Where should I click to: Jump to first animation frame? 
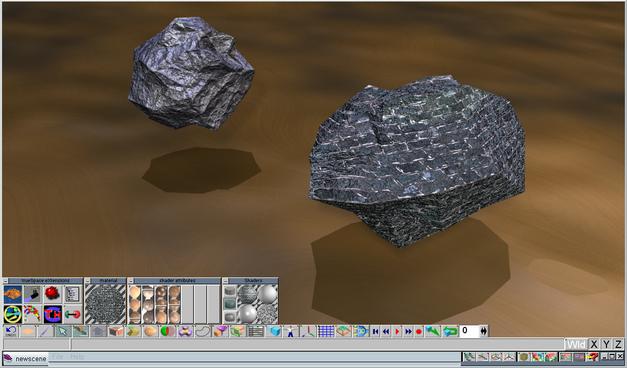(375, 331)
